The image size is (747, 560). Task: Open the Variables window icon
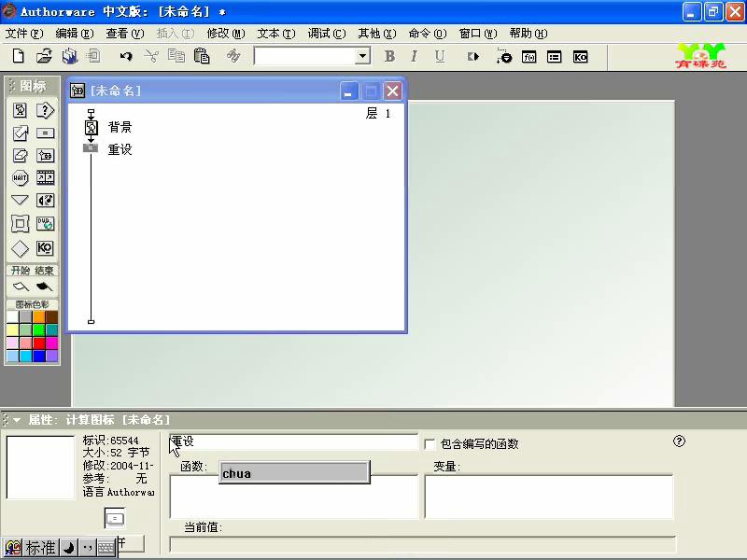click(x=554, y=57)
